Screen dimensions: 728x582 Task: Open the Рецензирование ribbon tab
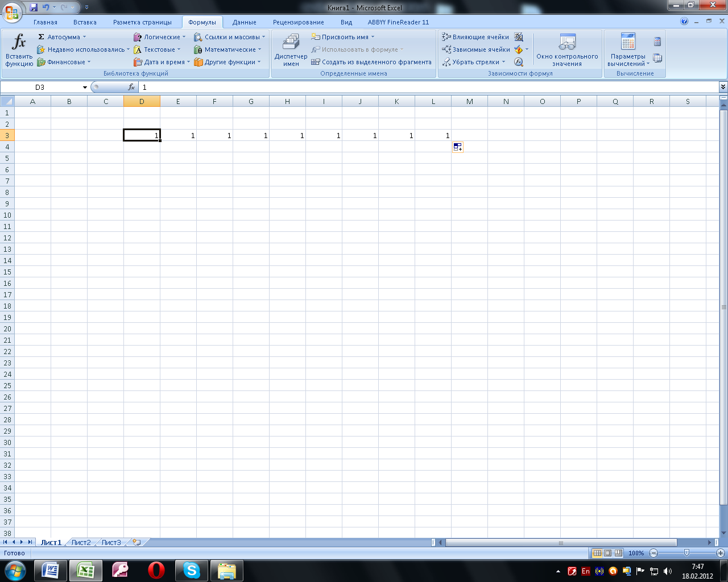point(299,22)
